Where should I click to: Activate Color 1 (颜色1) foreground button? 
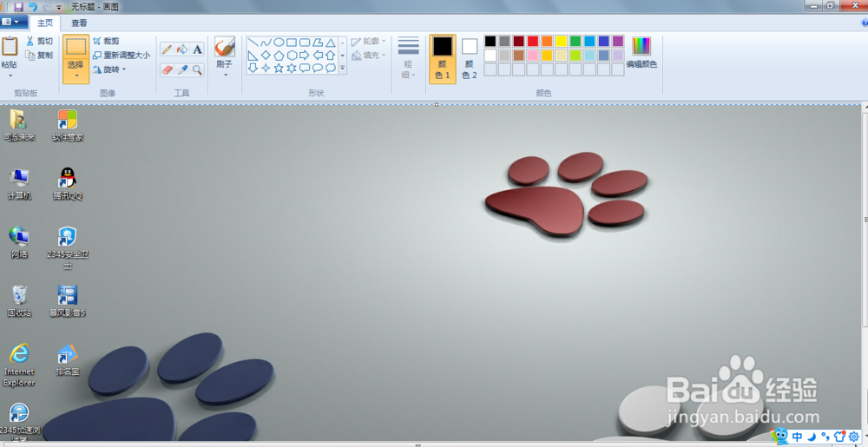[x=443, y=59]
